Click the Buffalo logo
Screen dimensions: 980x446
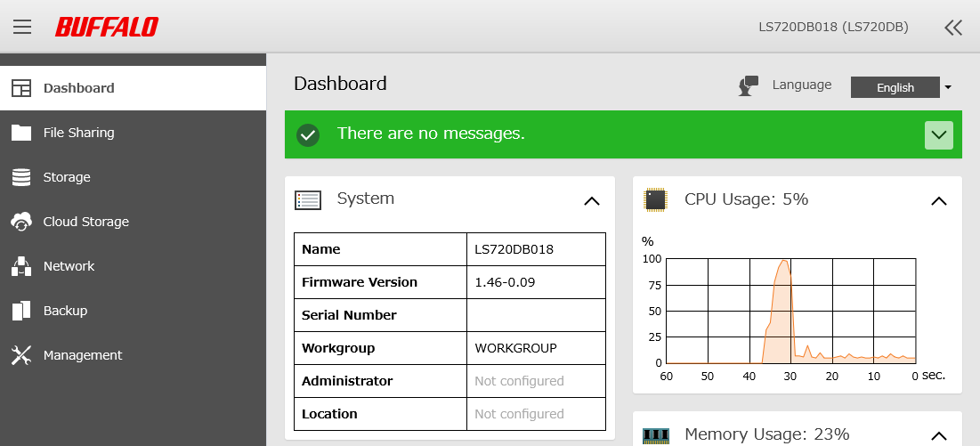point(106,27)
